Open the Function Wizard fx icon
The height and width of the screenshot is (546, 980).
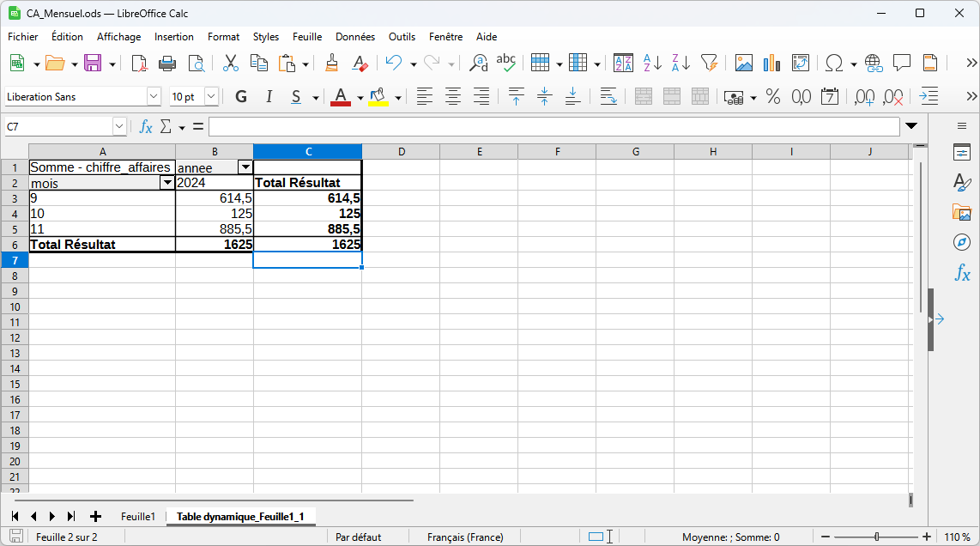(x=146, y=127)
